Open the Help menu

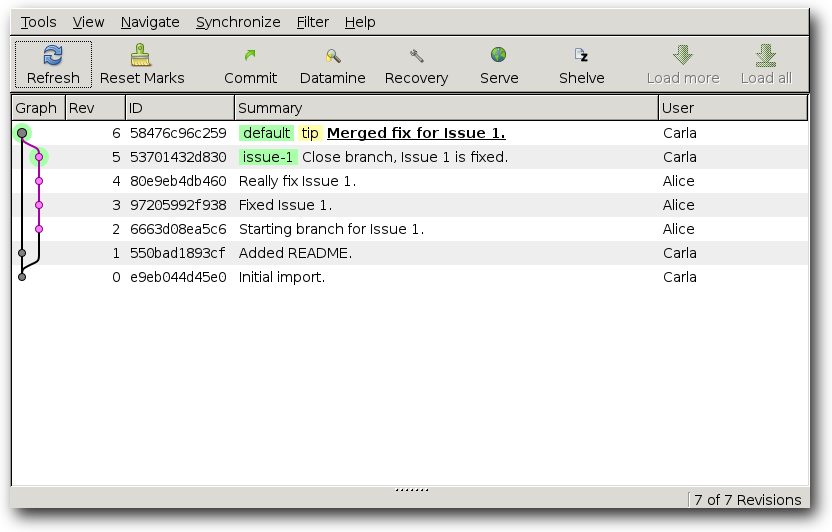pyautogui.click(x=360, y=22)
